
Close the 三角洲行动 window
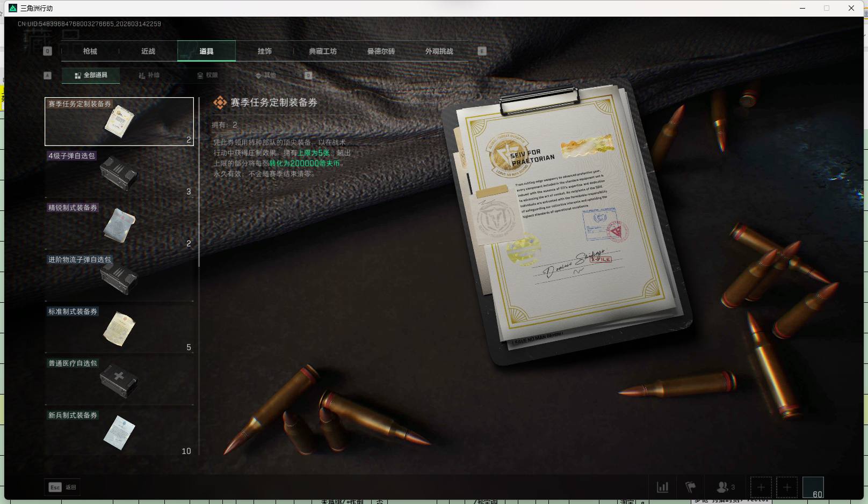(x=851, y=8)
